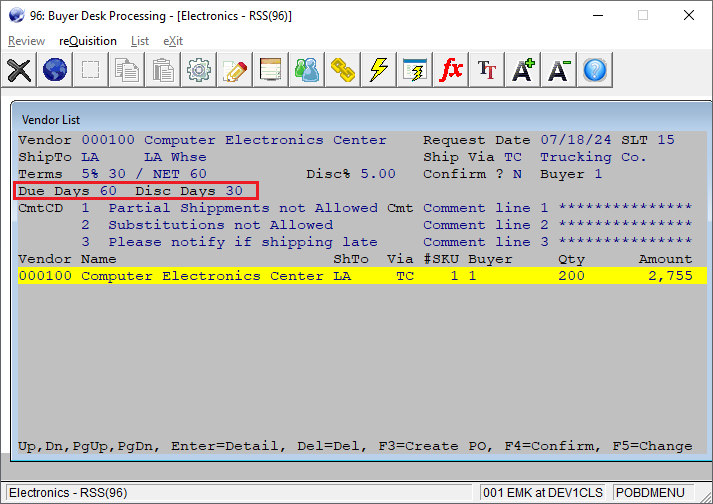Click the yellow lightning bolt icon
The height and width of the screenshot is (504, 713).
tap(378, 70)
